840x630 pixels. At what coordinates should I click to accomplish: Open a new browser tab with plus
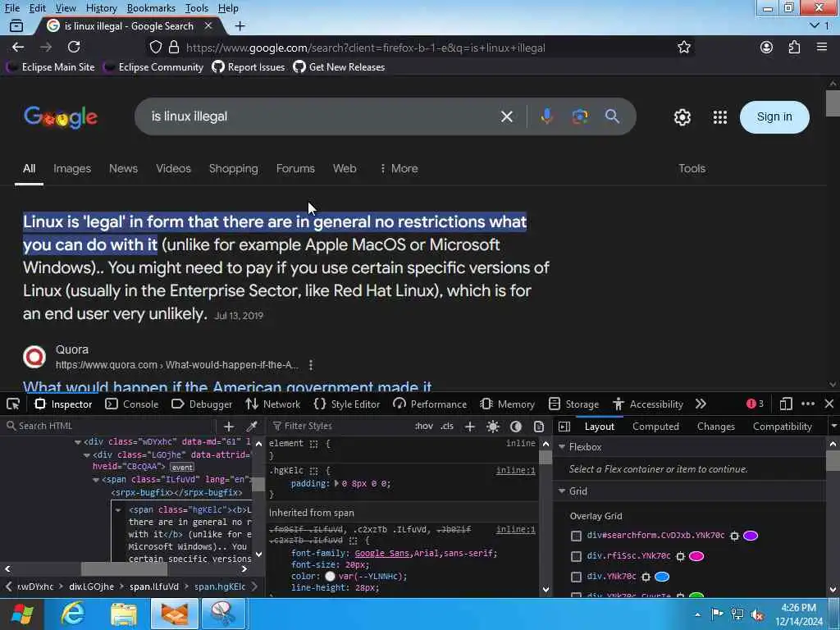(x=240, y=25)
